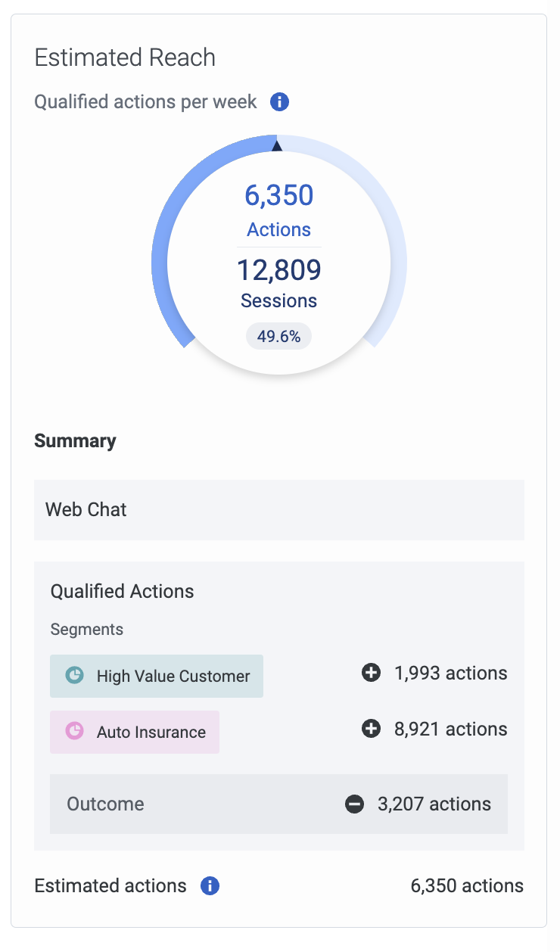Click info icon beside Qualified actions per week
The height and width of the screenshot is (952, 560).
(280, 101)
